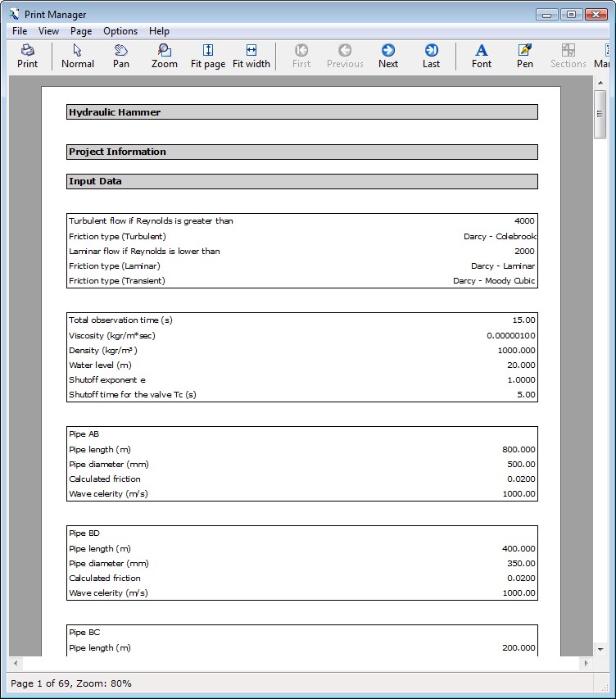
Task: Open the Page menu
Action: click(x=81, y=31)
